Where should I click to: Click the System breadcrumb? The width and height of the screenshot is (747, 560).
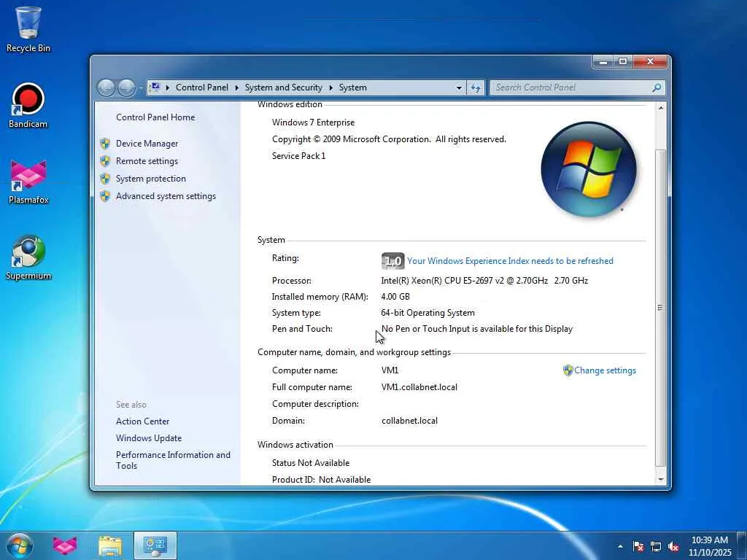352,87
